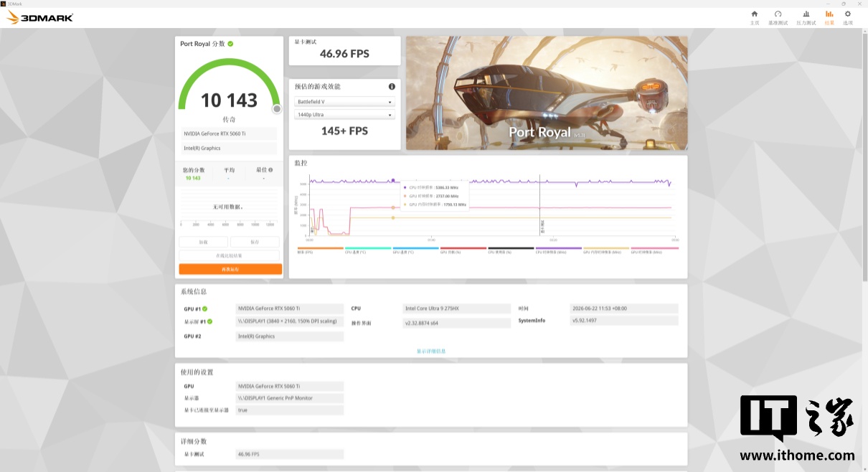The image size is (868, 472).
Task: Click the \\.\DISPLAY1 (3840 × 2160) display field
Action: point(289,321)
